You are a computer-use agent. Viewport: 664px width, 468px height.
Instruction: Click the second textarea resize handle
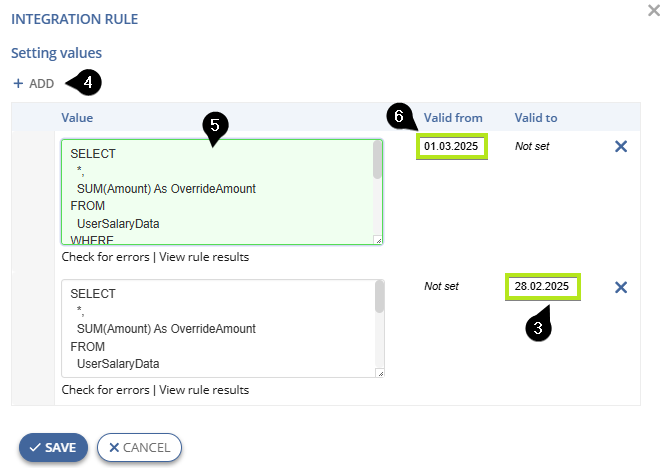(x=380, y=373)
